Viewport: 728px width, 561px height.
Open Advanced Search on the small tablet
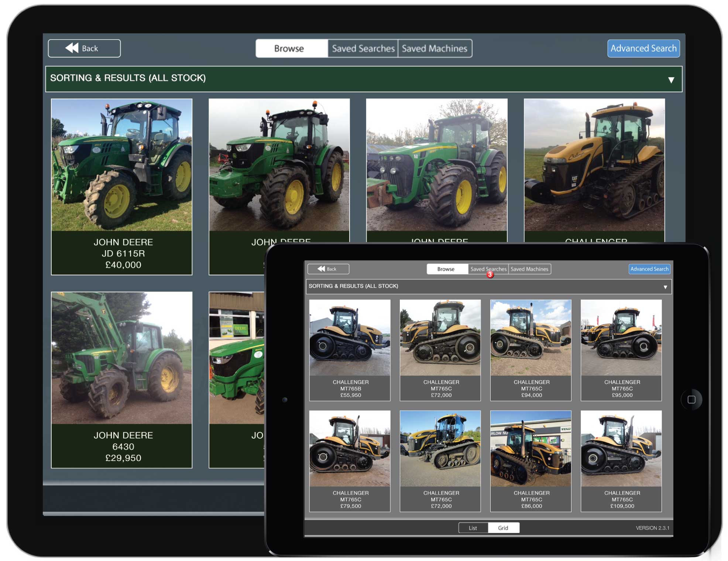tap(649, 269)
